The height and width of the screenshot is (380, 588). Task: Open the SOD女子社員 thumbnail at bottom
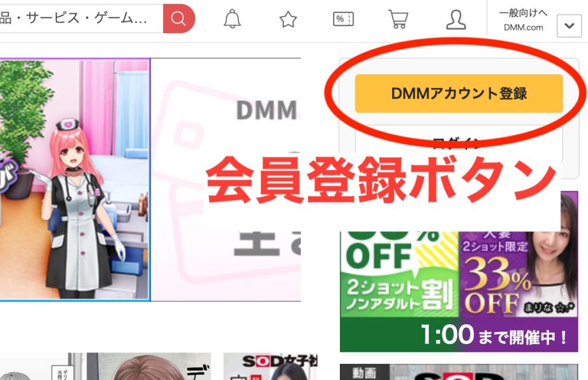click(270, 366)
